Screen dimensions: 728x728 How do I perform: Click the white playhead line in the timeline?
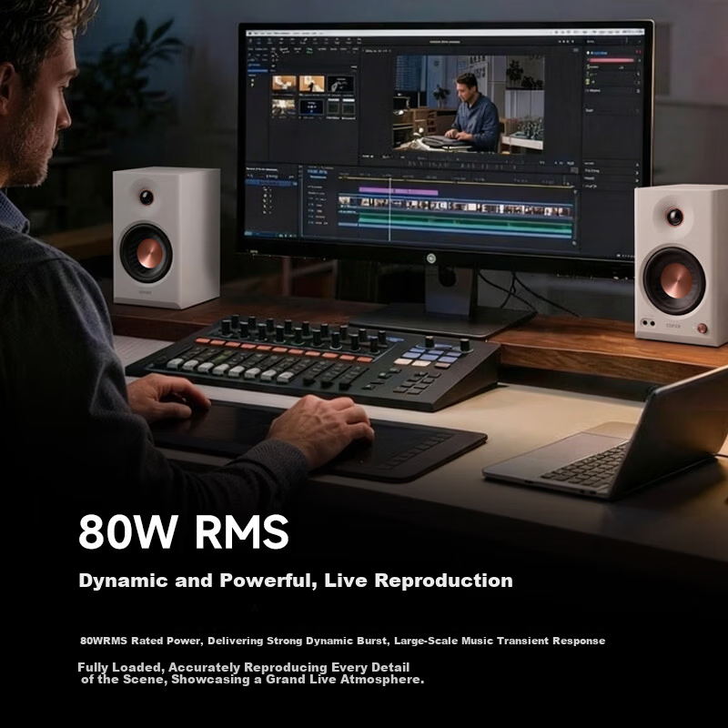pyautogui.click(x=389, y=209)
